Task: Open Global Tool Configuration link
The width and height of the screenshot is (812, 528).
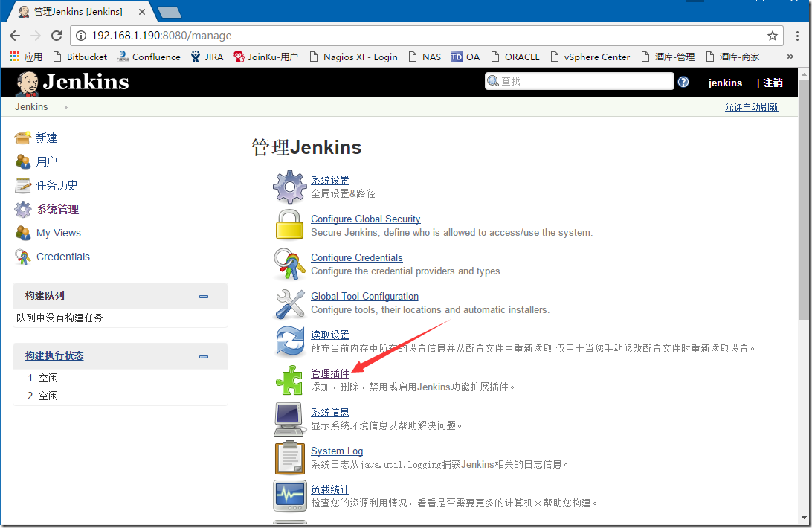Action: coord(364,296)
